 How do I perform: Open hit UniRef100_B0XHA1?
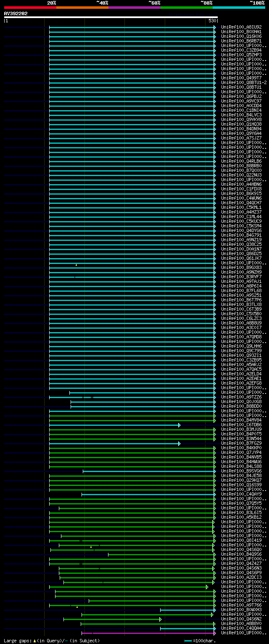pos(241,32)
